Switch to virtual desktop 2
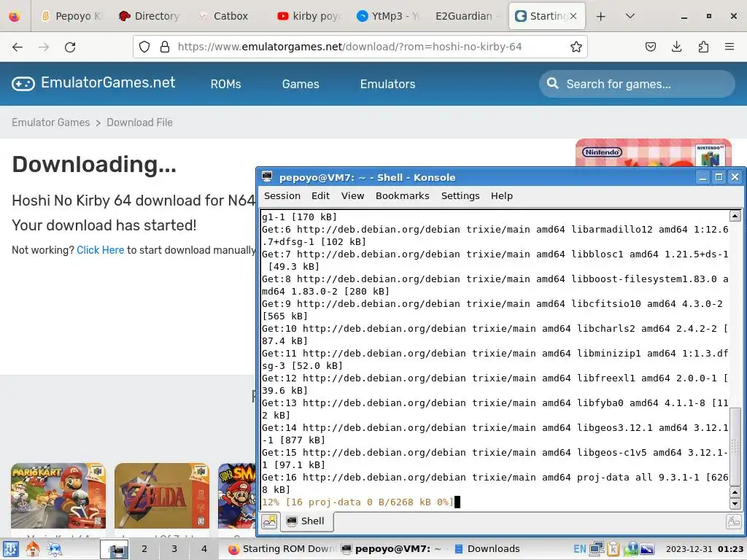The image size is (747, 560). pos(144,549)
